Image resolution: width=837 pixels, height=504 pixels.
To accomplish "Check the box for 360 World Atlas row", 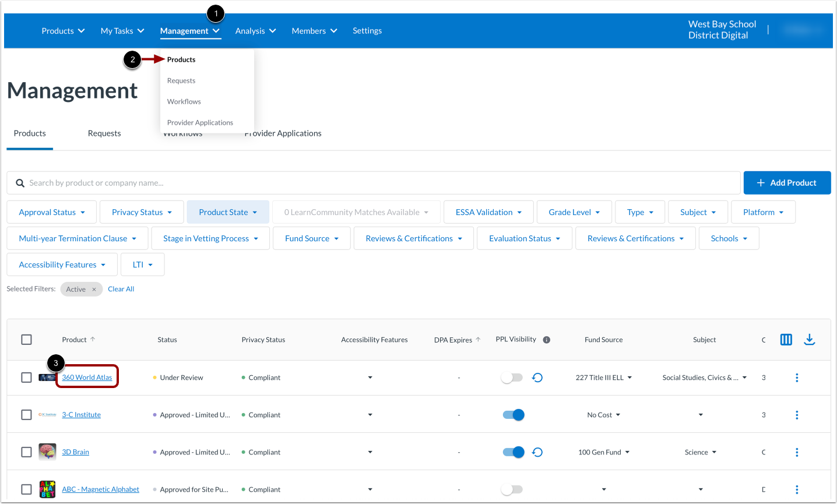I will pos(26,378).
